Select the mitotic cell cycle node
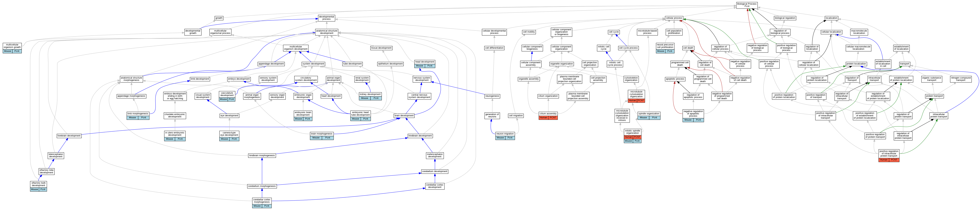 pyautogui.click(x=603, y=48)
